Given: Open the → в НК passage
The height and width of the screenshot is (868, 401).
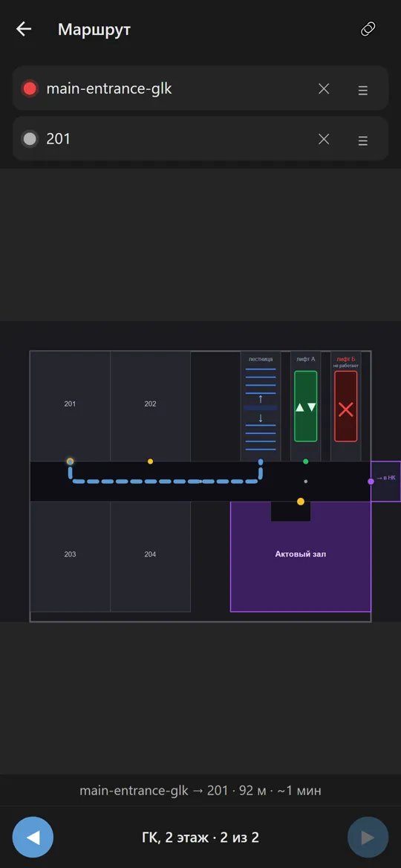Looking at the screenshot, I should (x=386, y=481).
